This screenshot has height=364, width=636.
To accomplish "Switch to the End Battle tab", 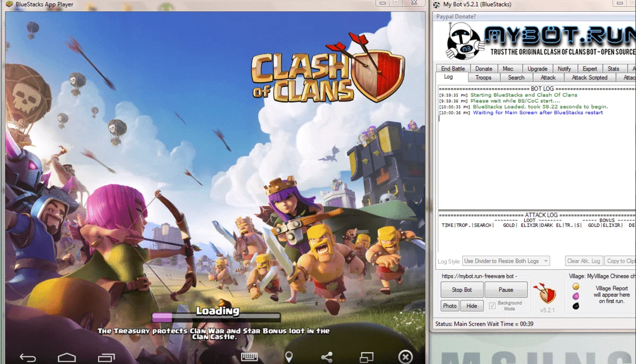I will [x=453, y=69].
